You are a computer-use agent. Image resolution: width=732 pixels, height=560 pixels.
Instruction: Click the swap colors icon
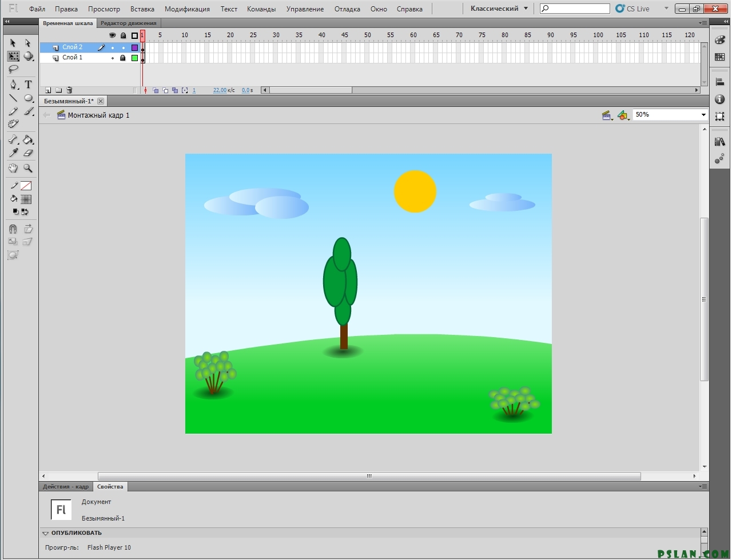tap(25, 211)
